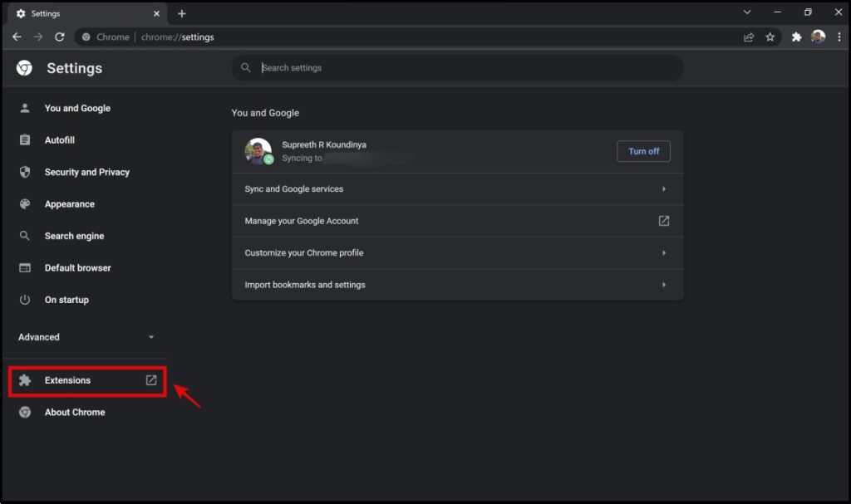Close the Settings tab
Viewport: 851px width, 504px height.
pos(156,13)
